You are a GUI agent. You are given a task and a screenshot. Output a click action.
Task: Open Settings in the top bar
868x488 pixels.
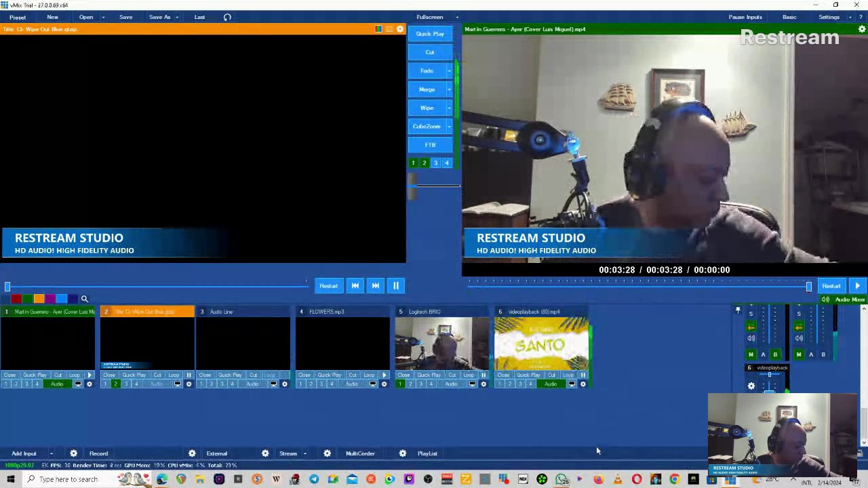click(x=829, y=17)
